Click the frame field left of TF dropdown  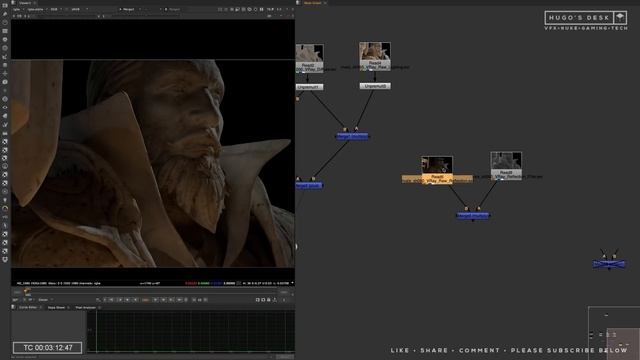point(16,300)
